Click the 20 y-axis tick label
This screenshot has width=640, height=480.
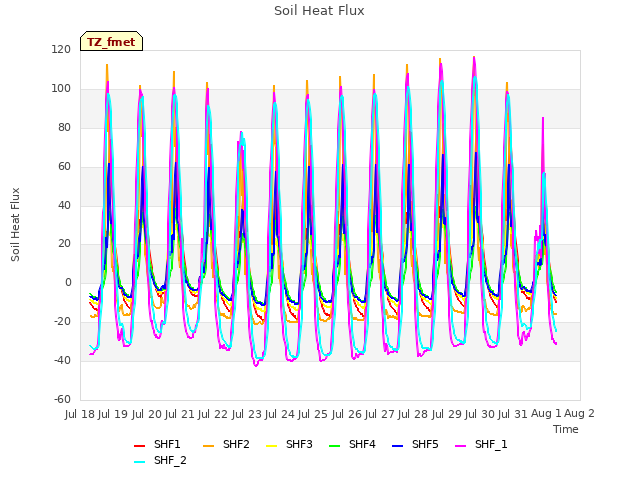(64, 244)
